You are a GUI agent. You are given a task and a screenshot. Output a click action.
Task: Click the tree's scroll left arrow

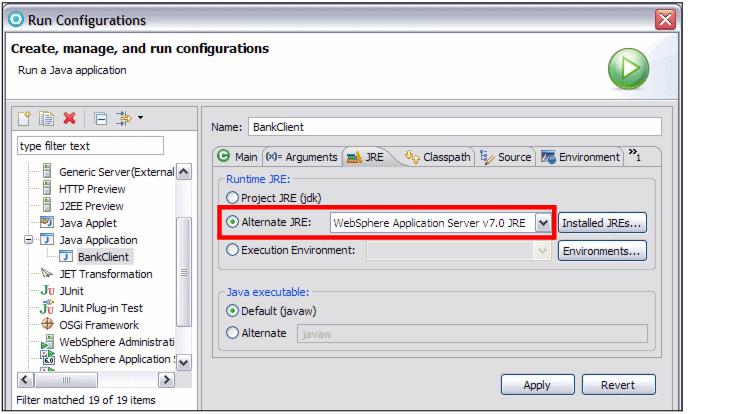point(26,380)
